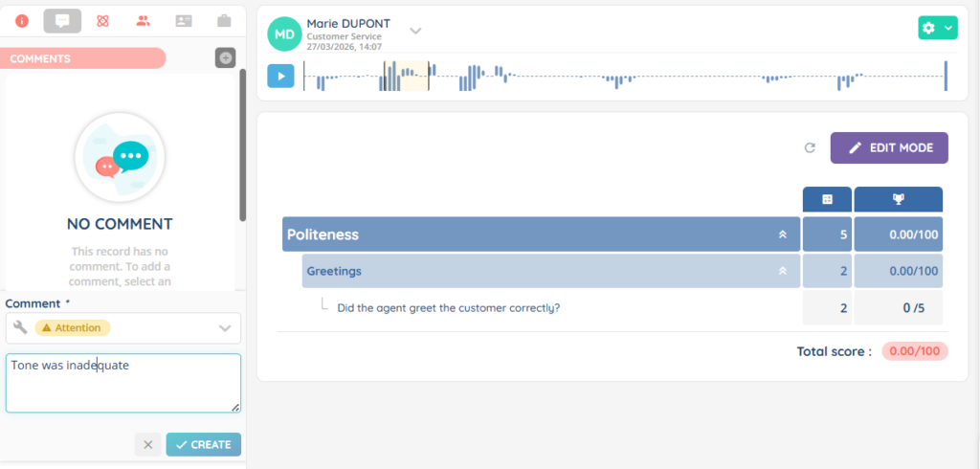The height and width of the screenshot is (469, 980).
Task: Click the calculator column header icon
Action: [x=827, y=199]
